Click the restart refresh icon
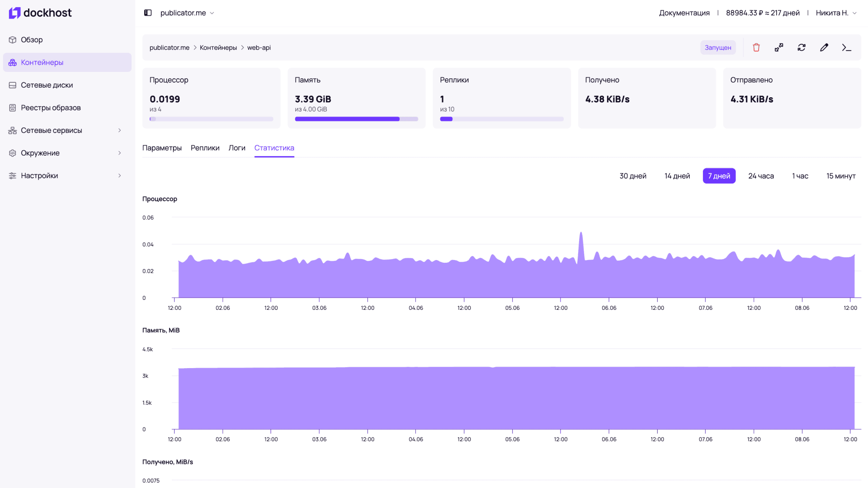Screen dimensions: 868x488 801,47
